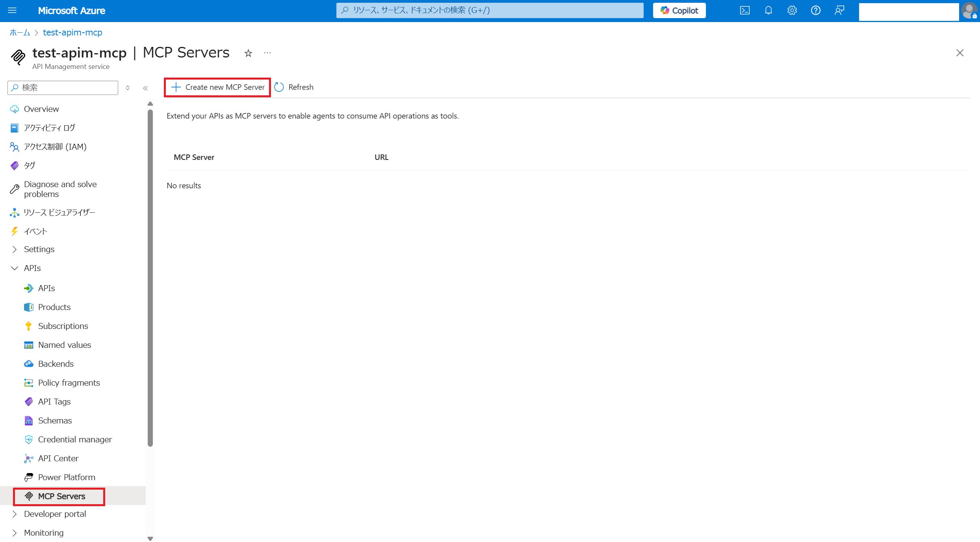
Task: Click the Schemas icon
Action: point(29,421)
